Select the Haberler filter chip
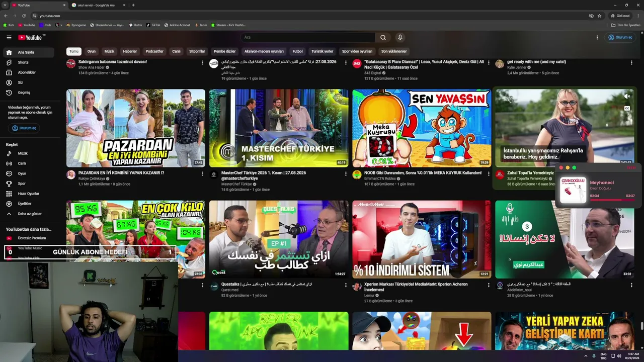Viewport: 644px width, 362px height. tap(130, 51)
